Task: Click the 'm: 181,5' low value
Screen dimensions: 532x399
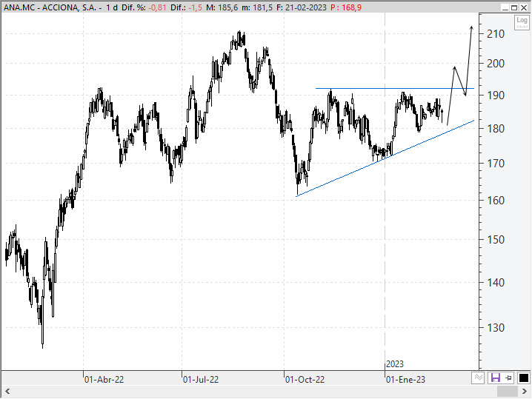Action: 257,7
